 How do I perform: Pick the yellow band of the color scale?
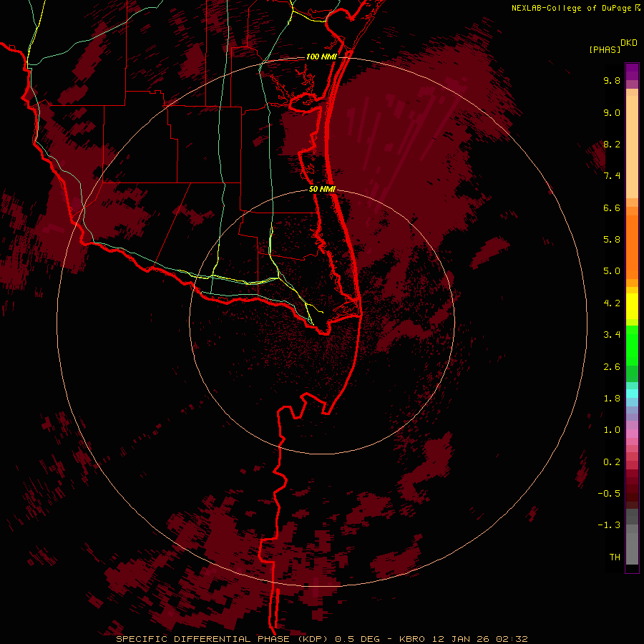(632, 306)
